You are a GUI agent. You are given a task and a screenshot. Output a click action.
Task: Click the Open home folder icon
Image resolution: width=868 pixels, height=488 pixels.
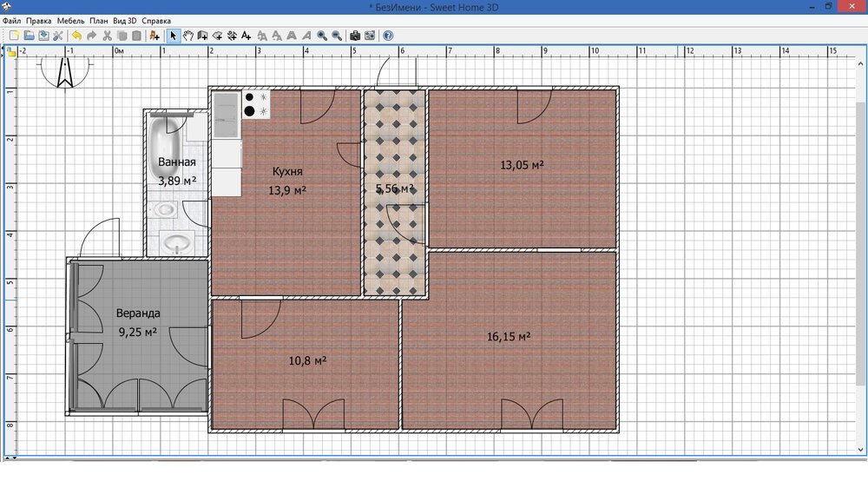click(29, 36)
